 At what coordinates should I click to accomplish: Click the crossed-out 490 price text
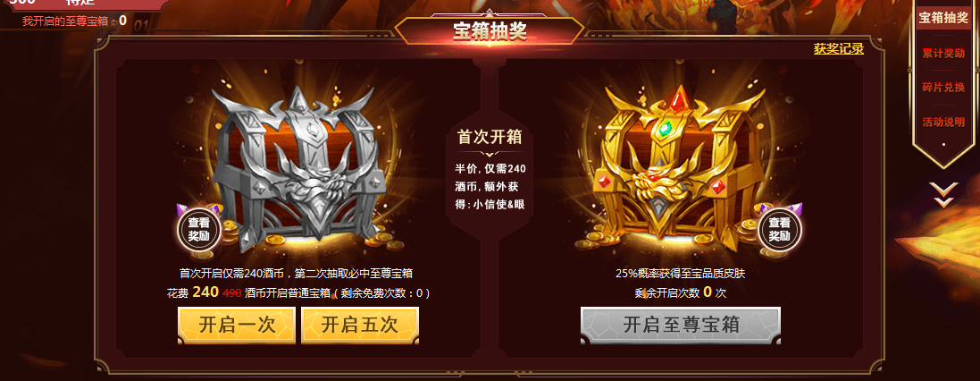[232, 292]
